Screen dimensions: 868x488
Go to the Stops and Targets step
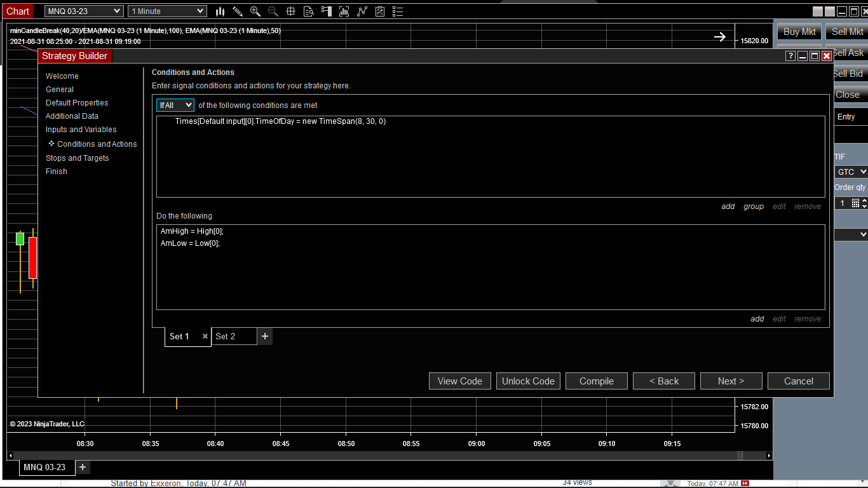pyautogui.click(x=78, y=158)
